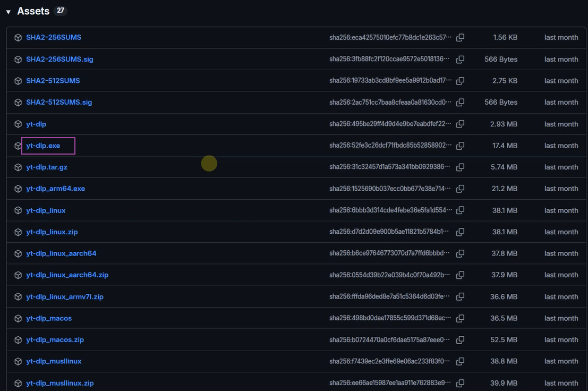Screen dimensions: 588x391
Task: Download the yt-dlp_macos binary
Action: (x=49, y=318)
